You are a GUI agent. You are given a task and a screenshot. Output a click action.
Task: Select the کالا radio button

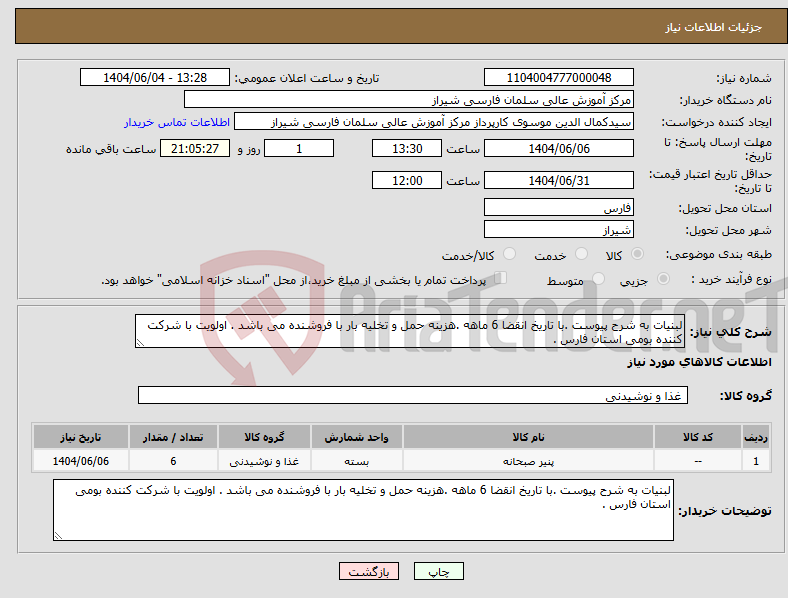(637, 254)
